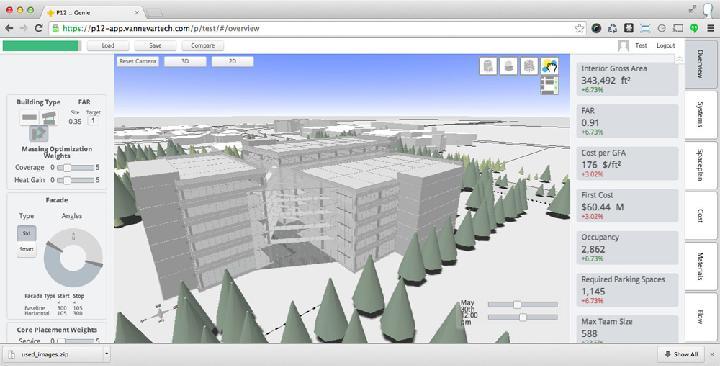Screen dimensions: 720x366
Task: Collapse the metrics panel with the chevron
Action: (679, 59)
